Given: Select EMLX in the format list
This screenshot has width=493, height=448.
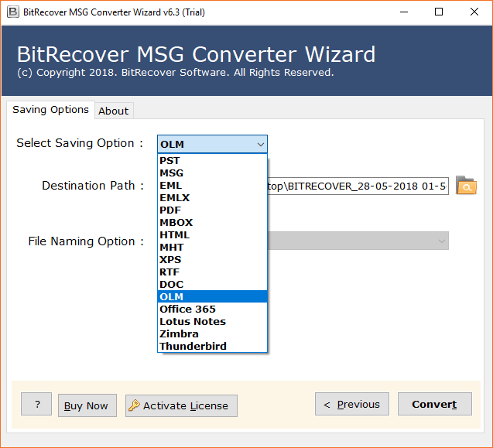Looking at the screenshot, I should [x=212, y=198].
